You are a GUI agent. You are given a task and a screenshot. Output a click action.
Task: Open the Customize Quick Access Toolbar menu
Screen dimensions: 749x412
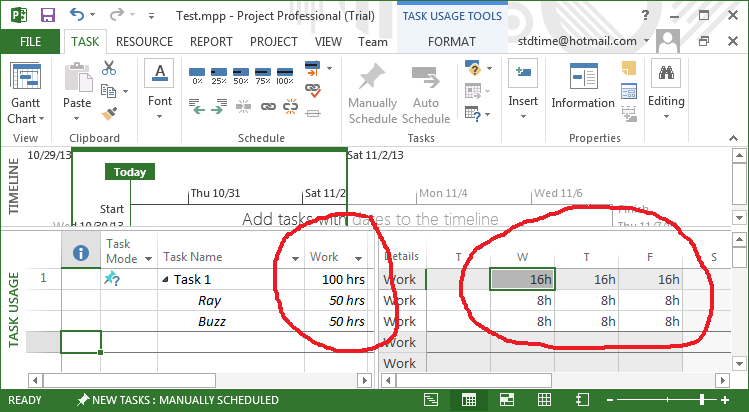151,16
